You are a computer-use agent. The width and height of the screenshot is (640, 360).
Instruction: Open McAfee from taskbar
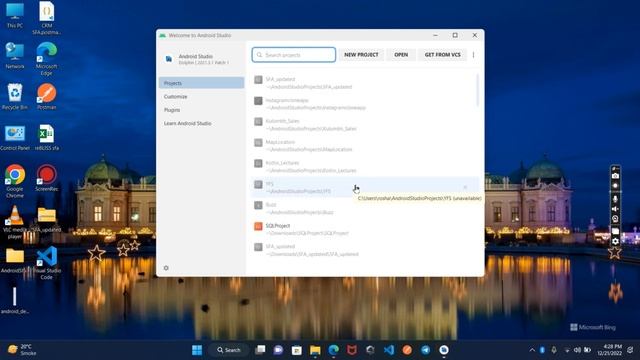coord(352,350)
